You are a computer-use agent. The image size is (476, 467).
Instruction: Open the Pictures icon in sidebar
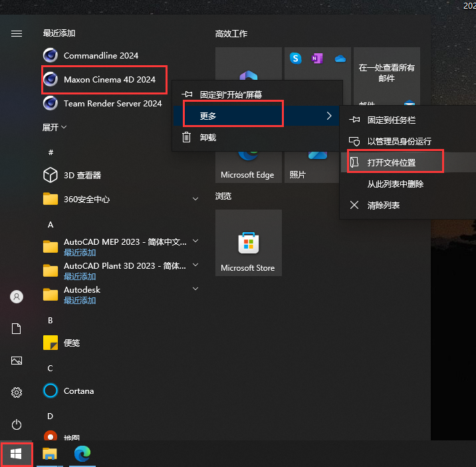17,361
